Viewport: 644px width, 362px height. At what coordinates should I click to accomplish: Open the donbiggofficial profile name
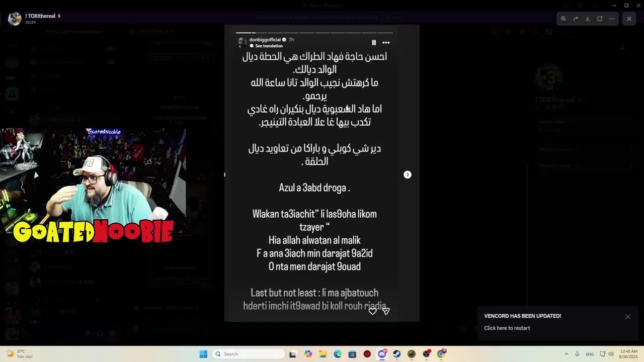pyautogui.click(x=265, y=40)
